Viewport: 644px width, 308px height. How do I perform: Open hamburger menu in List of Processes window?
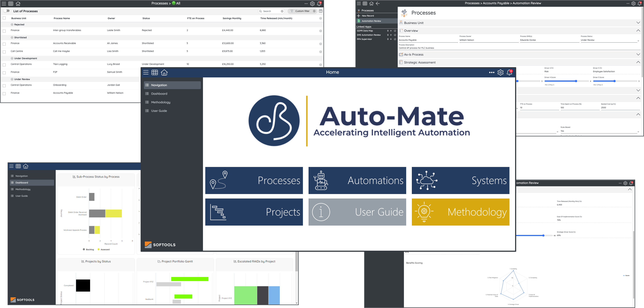(4, 3)
